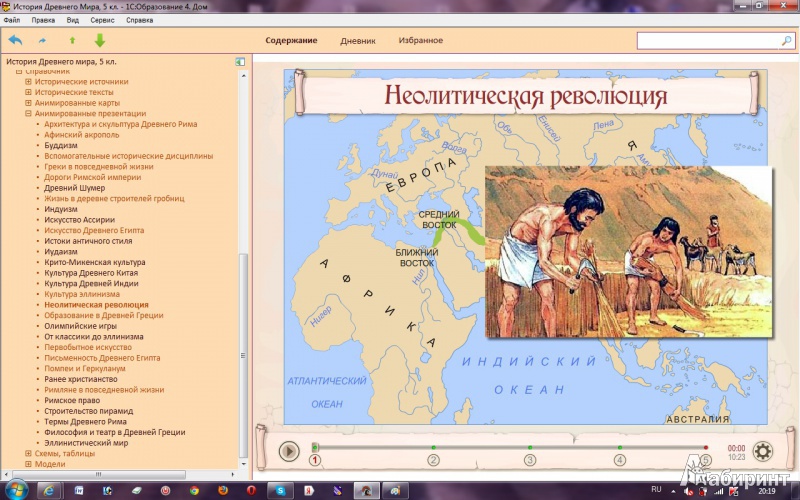
Task: Open the Сервис menu
Action: (x=102, y=20)
